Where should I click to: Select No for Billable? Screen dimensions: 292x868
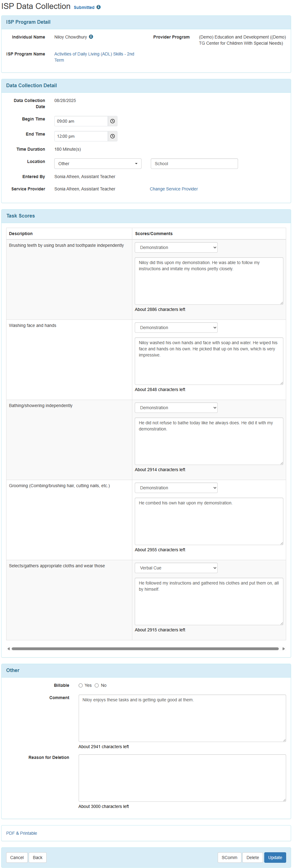(x=97, y=685)
